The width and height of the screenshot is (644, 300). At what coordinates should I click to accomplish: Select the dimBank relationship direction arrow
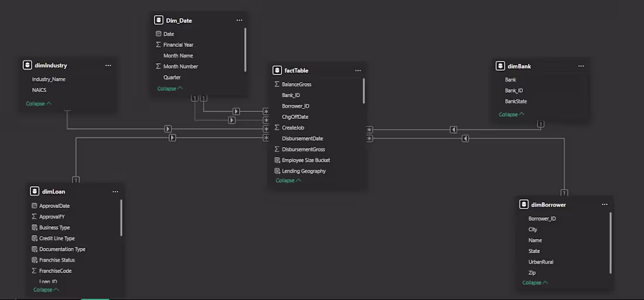[x=453, y=129]
